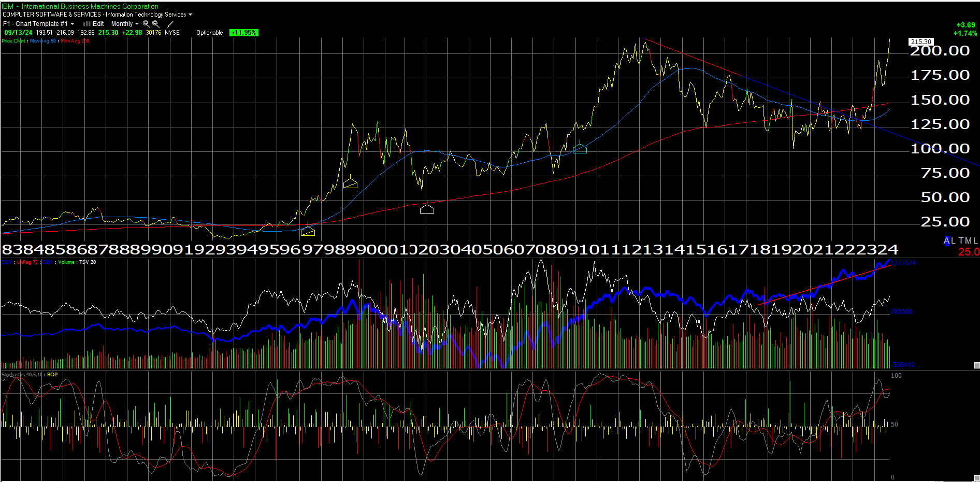980x482 pixels.
Task: Click the 25.00 price axis label
Action: click(945, 222)
